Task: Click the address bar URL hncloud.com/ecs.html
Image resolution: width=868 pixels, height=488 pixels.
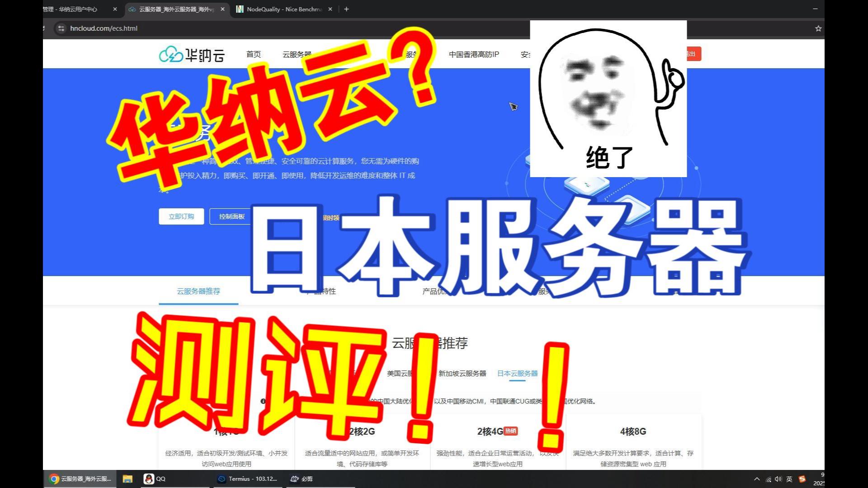Action: click(104, 28)
